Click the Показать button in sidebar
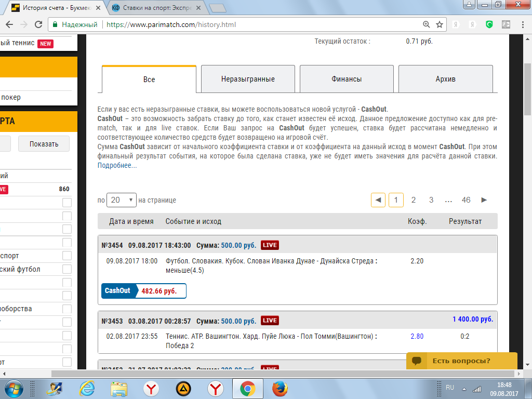 tap(44, 144)
